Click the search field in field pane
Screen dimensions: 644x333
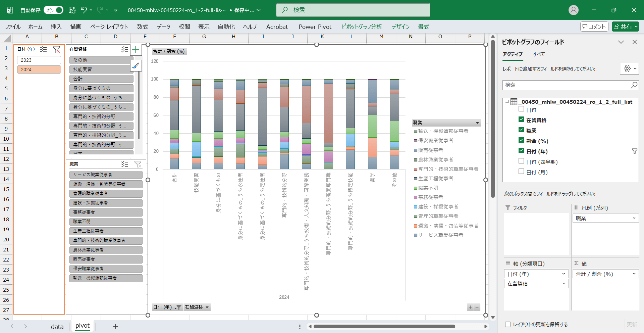point(567,85)
